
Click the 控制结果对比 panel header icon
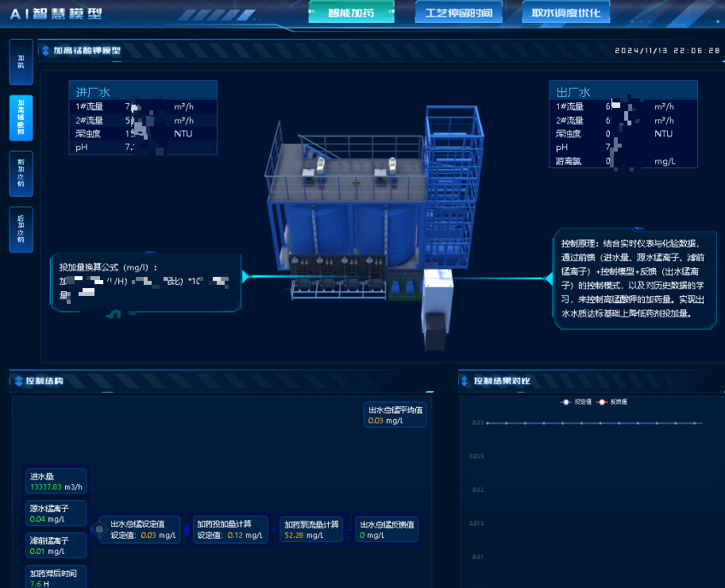tap(466, 381)
